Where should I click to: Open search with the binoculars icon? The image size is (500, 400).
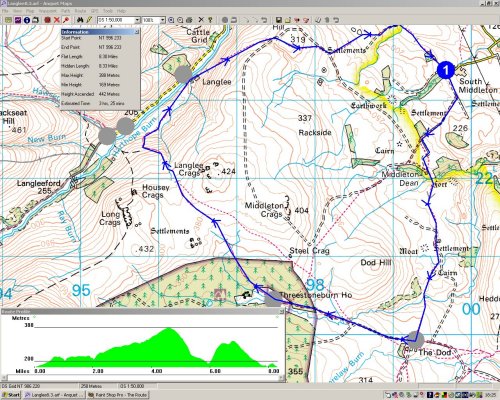click(80, 20)
